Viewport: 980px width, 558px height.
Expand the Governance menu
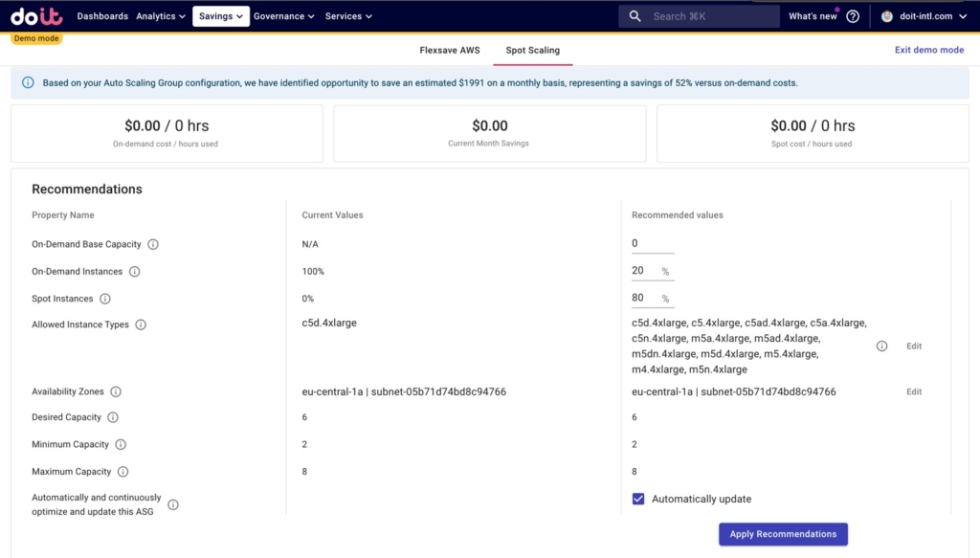tap(283, 16)
